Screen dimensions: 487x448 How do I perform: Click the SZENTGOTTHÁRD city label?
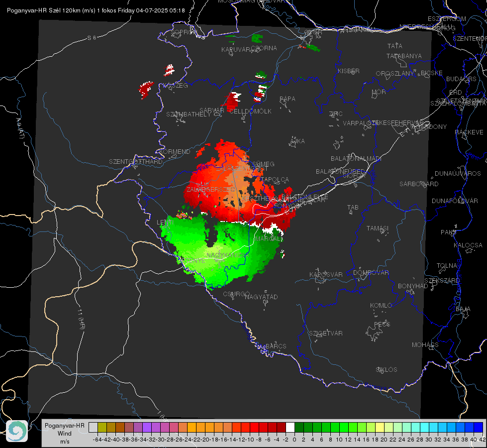pos(136,161)
